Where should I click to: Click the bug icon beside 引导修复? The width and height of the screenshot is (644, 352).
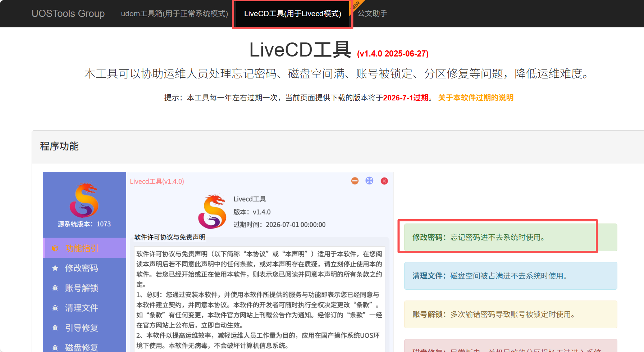click(x=55, y=328)
